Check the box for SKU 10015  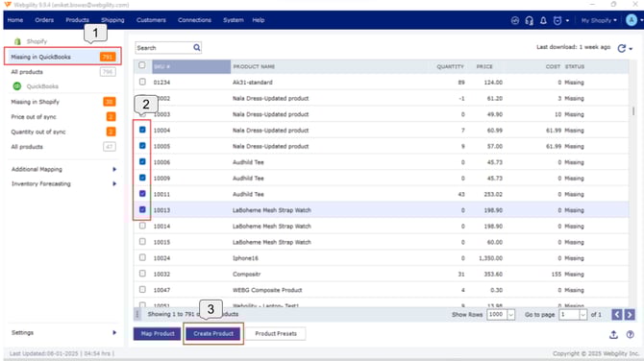click(x=142, y=242)
